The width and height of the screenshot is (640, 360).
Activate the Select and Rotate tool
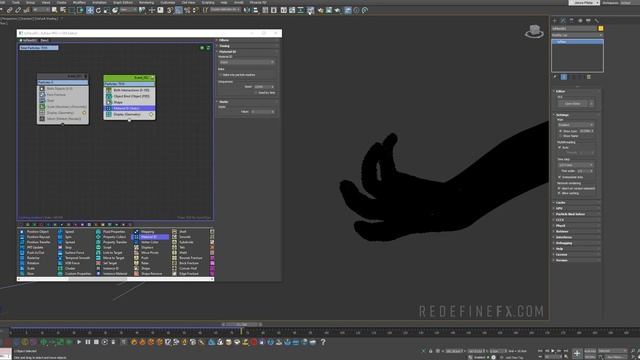pos(98,10)
